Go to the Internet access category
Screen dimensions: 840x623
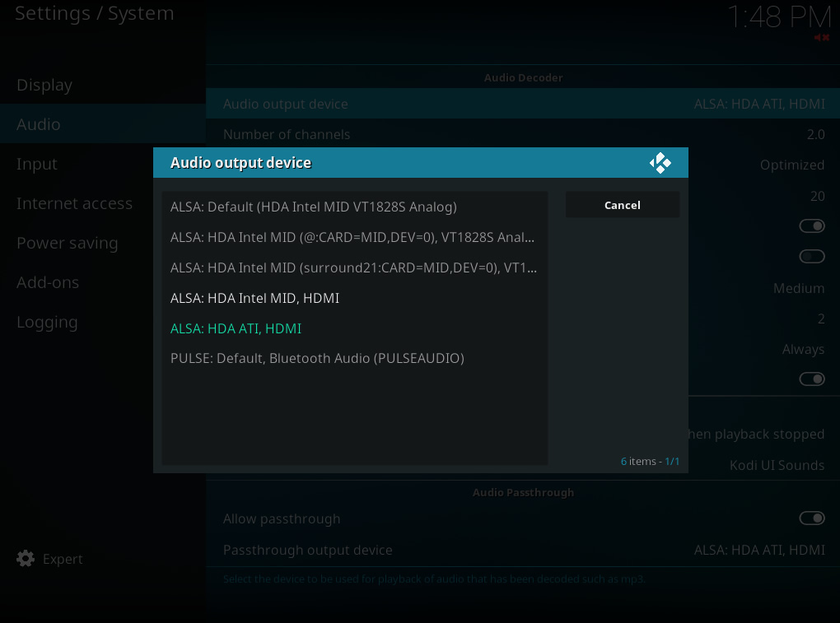coord(74,203)
